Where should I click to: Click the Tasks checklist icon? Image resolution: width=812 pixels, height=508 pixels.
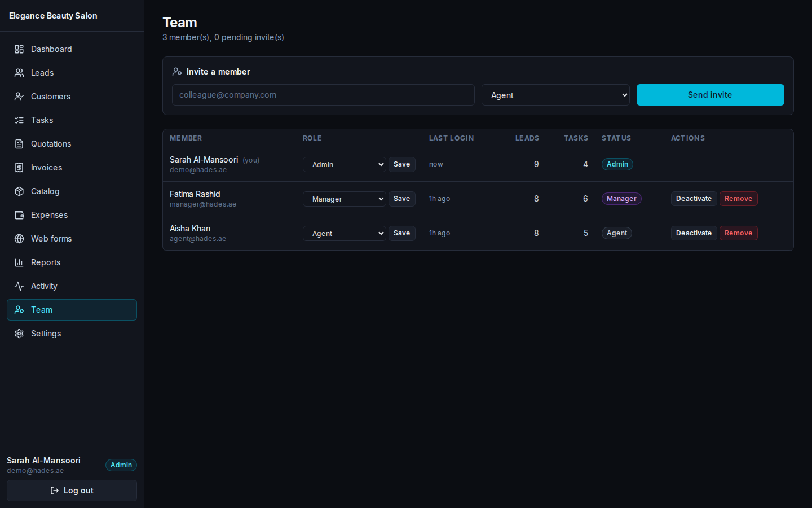pyautogui.click(x=19, y=120)
